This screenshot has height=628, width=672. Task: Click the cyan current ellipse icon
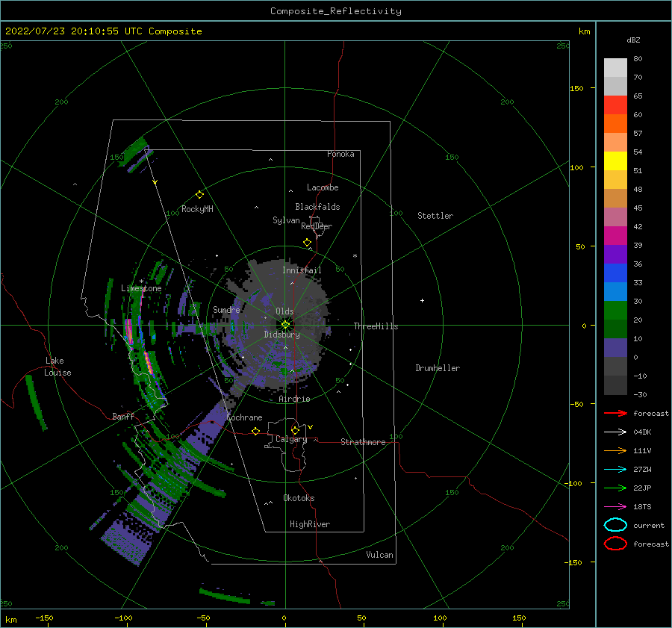click(x=615, y=525)
